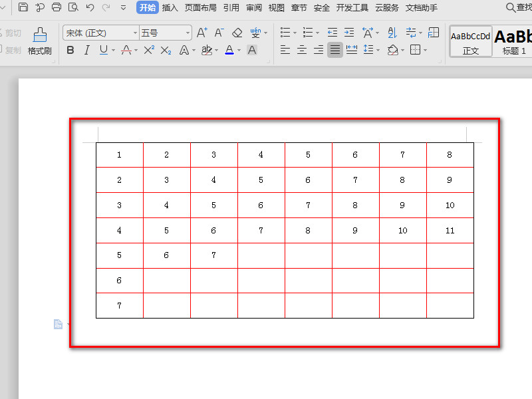The height and width of the screenshot is (399, 532).
Task: Open the 云服务 (Cloud Service) tab
Action: pyautogui.click(x=387, y=7)
